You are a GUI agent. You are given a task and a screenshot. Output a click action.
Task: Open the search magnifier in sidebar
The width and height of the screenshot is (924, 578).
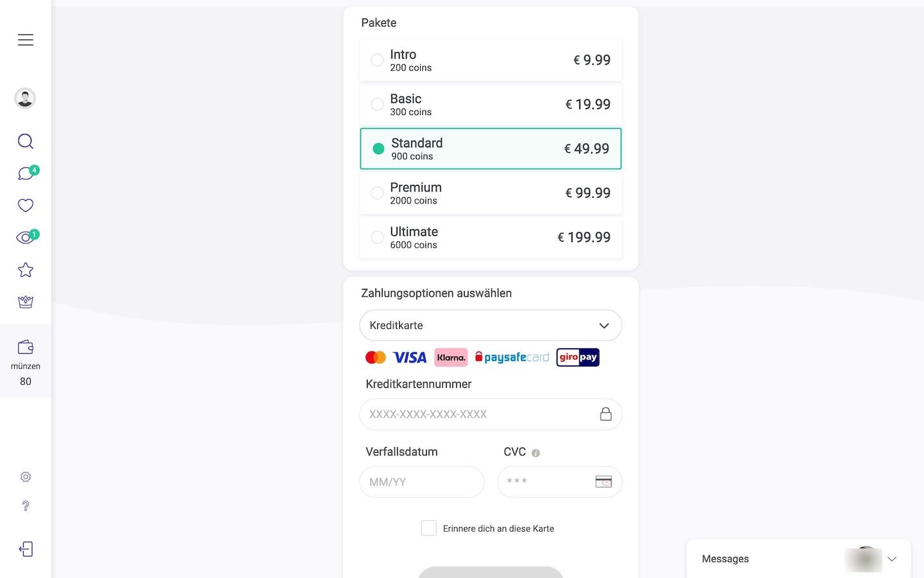(26, 141)
